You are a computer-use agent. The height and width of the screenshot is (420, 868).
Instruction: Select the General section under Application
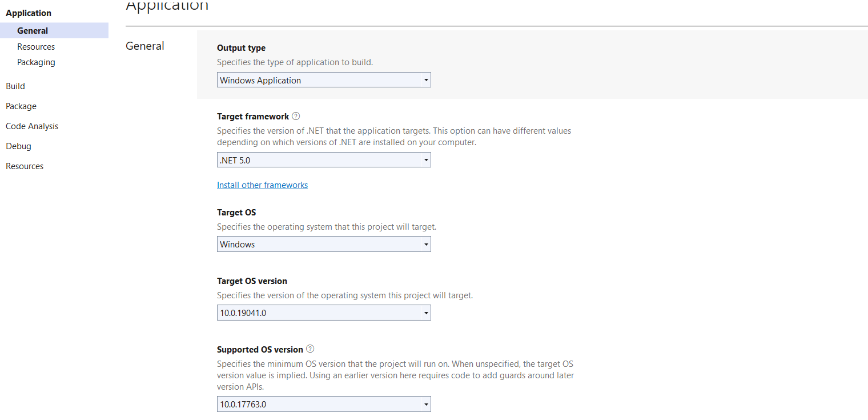click(x=33, y=30)
